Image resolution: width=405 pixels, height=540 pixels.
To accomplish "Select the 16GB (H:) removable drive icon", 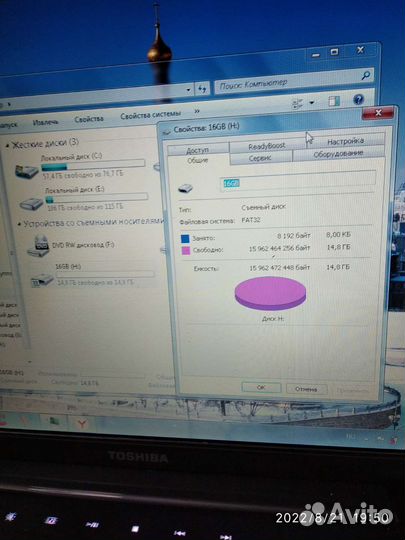I will point(42,280).
